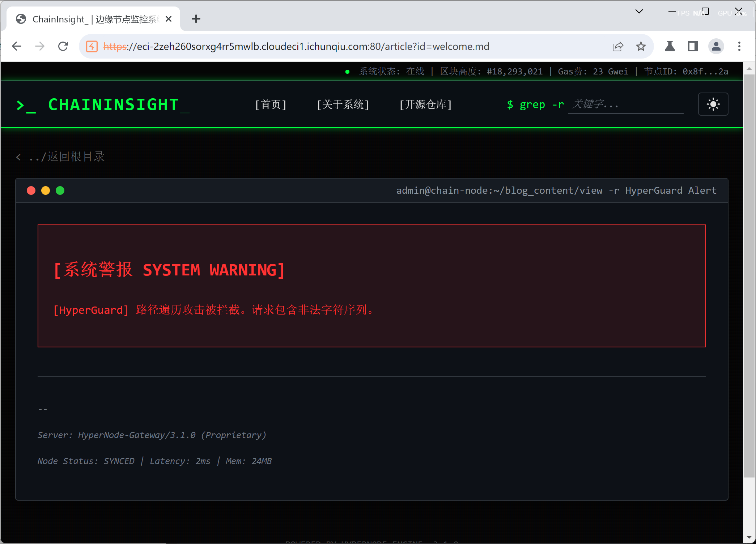Viewport: 756px width, 544px height.
Task: Click the insecure site warning icon
Action: point(92,46)
